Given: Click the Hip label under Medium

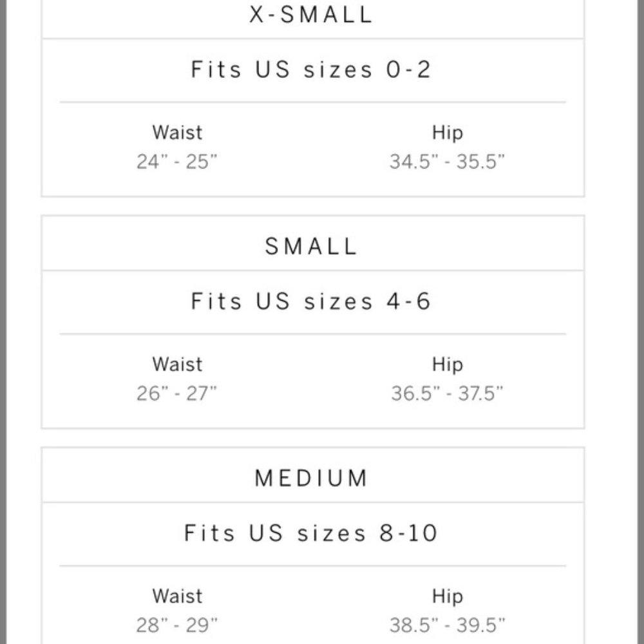Looking at the screenshot, I should click(x=447, y=596).
